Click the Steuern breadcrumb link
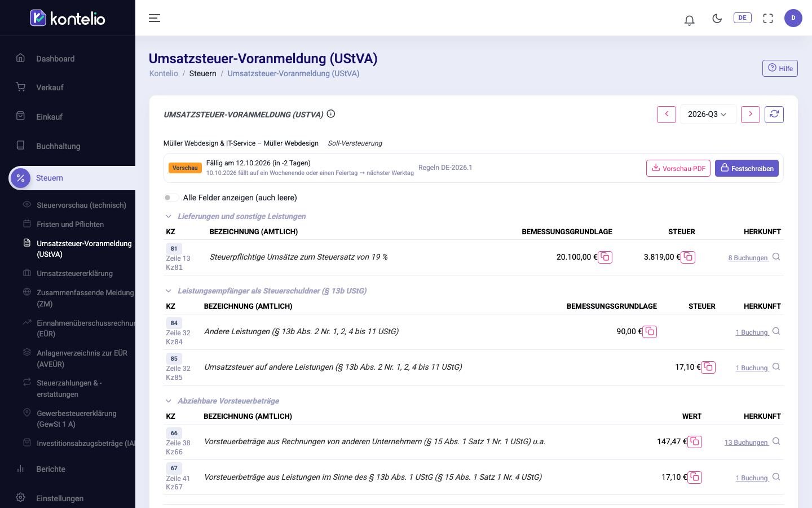Image resolution: width=812 pixels, height=508 pixels. [203, 73]
